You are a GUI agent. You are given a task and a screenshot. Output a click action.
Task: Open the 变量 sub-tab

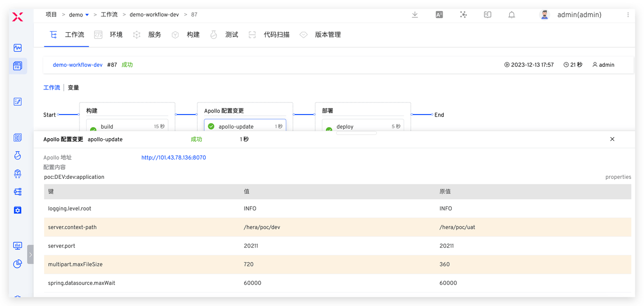point(73,87)
